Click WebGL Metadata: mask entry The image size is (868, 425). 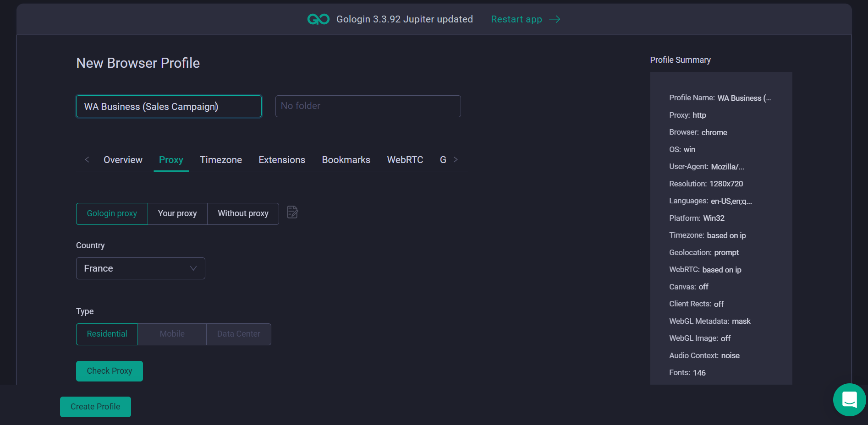pyautogui.click(x=710, y=321)
